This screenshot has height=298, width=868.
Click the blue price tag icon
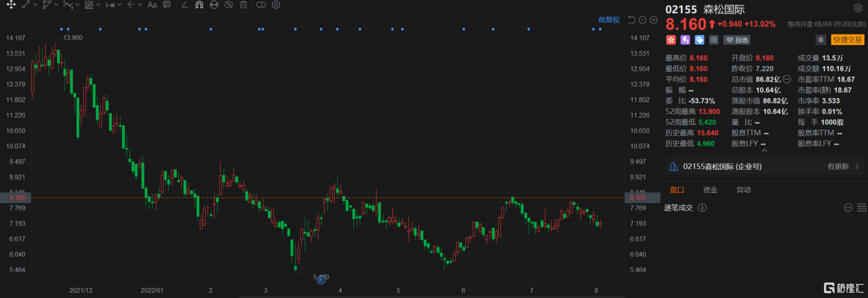[700, 40]
